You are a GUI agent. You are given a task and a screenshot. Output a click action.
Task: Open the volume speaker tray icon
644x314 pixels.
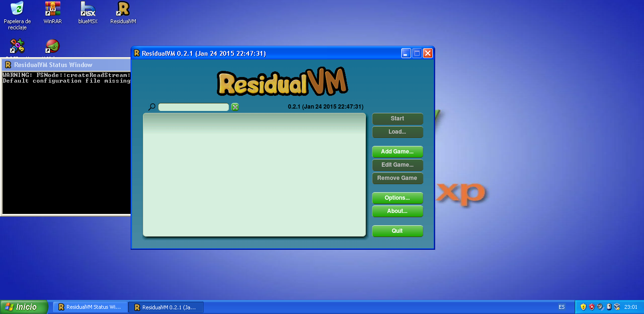click(600, 307)
